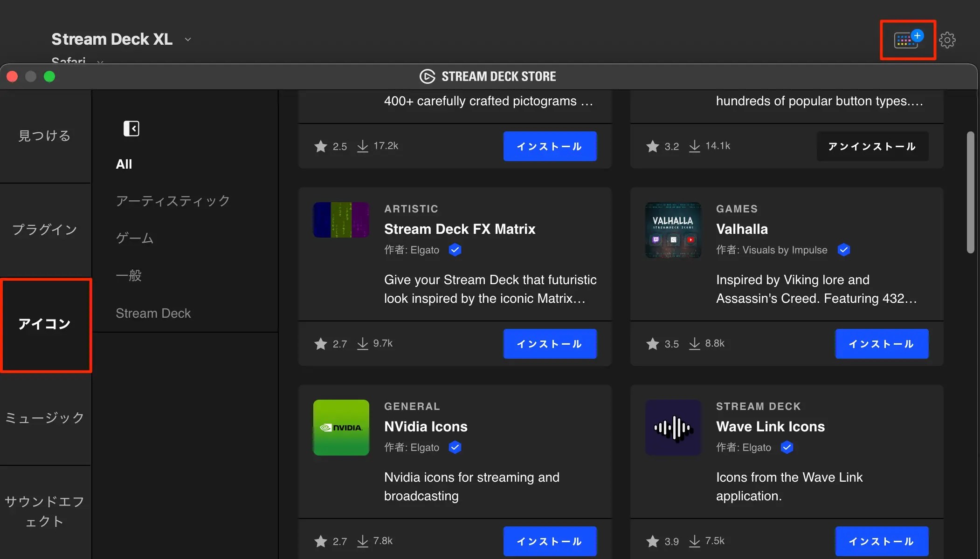Expand the Stream Deck XL device dropdown
Image resolution: width=980 pixels, height=559 pixels.
pyautogui.click(x=188, y=40)
